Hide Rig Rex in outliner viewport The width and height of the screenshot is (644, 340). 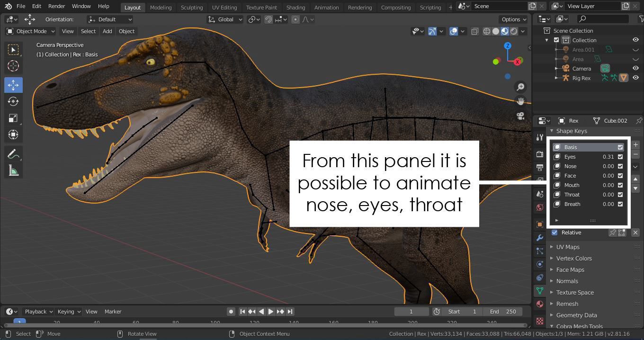coord(635,78)
